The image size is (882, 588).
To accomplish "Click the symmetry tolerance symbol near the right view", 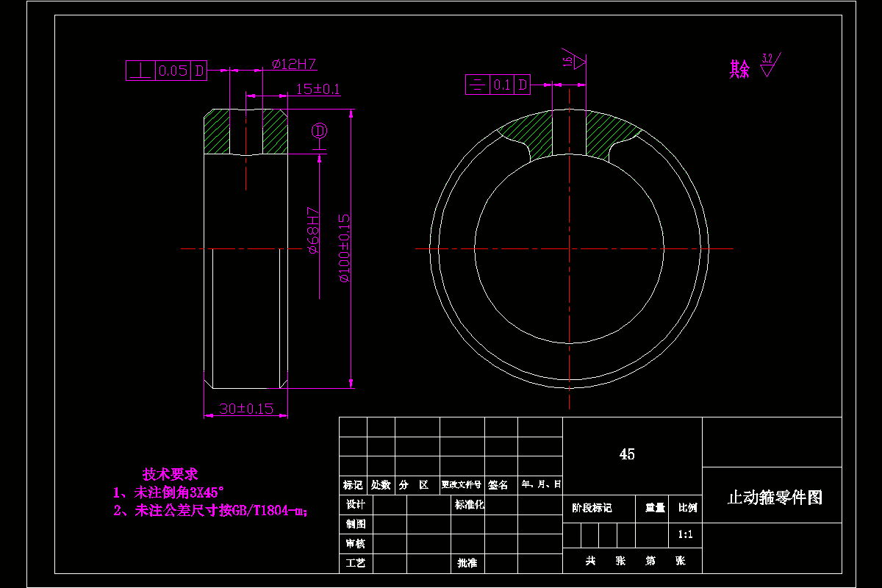I will click(476, 84).
